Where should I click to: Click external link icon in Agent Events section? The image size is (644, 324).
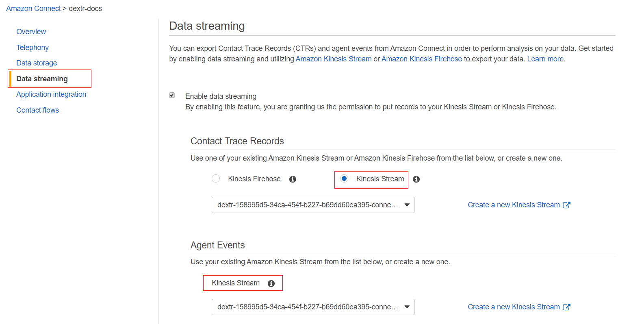[566, 307]
